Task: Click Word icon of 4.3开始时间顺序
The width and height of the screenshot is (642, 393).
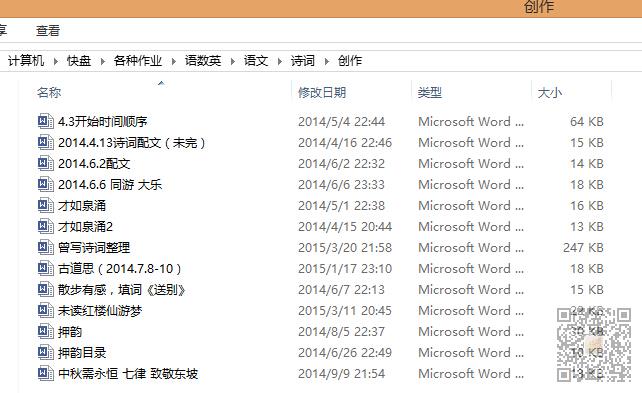Action: click(45, 121)
